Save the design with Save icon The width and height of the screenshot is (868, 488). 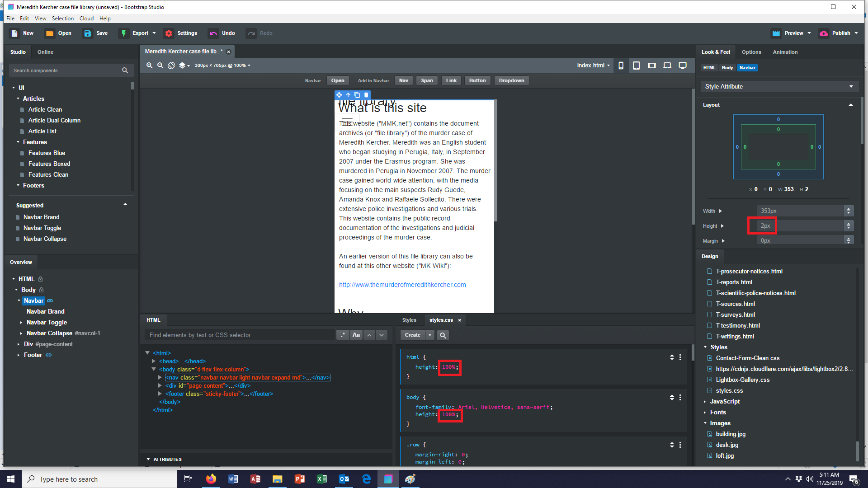coord(88,33)
